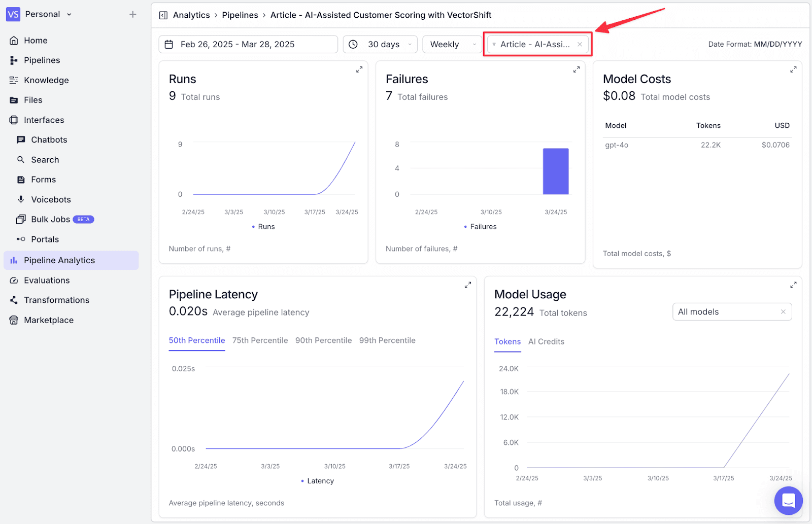Viewport: 812px width, 524px height.
Task: Collapse sidebar with panel toggle icon
Action: (163, 15)
